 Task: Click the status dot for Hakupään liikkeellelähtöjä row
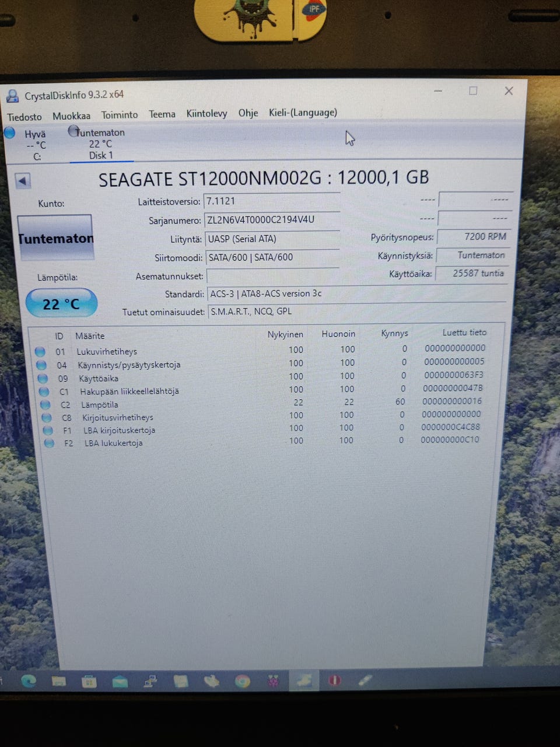(x=44, y=392)
